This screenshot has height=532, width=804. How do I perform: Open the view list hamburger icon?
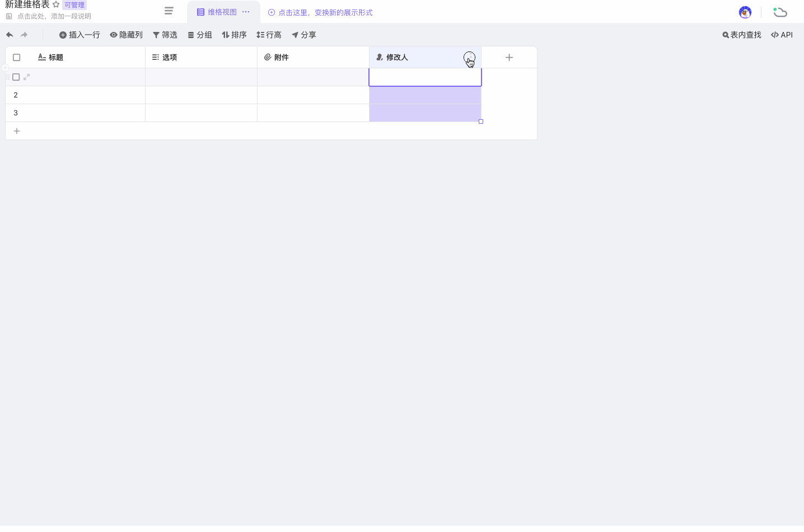[169, 11]
